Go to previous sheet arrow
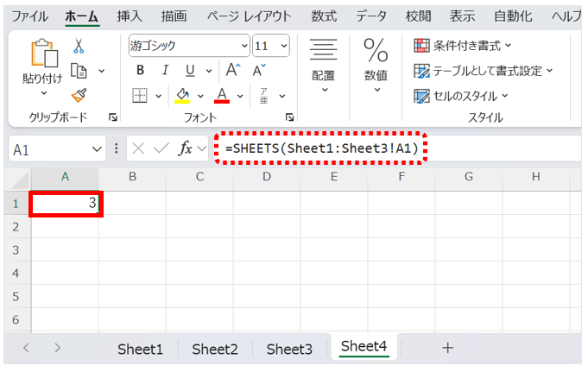Viewport: 588px width, 372px height. click(x=26, y=348)
